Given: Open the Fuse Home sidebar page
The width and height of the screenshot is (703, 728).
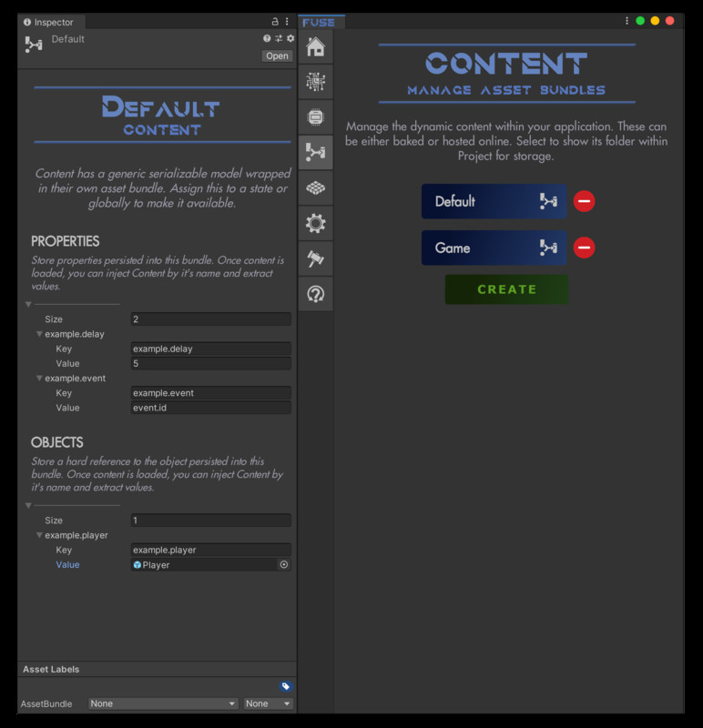Looking at the screenshot, I should pyautogui.click(x=315, y=46).
